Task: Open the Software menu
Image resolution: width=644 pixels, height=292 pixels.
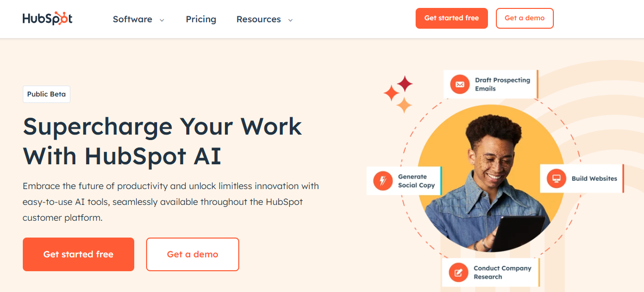Action: click(x=132, y=19)
